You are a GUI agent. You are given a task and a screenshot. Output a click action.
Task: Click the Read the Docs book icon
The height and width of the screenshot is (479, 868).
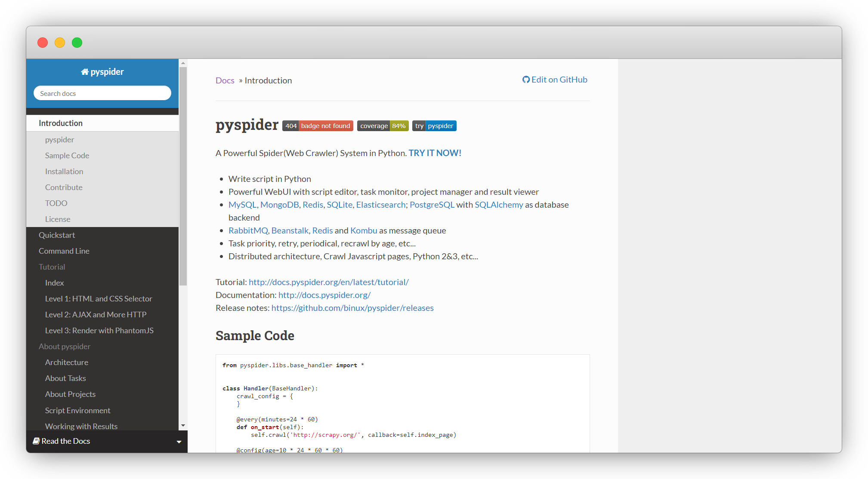point(37,441)
